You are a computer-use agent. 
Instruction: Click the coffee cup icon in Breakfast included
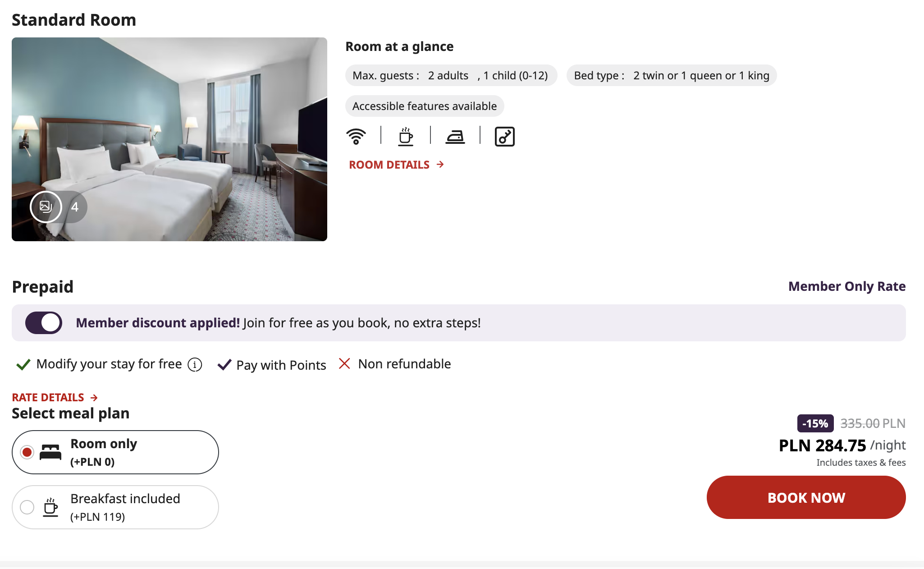(x=50, y=507)
